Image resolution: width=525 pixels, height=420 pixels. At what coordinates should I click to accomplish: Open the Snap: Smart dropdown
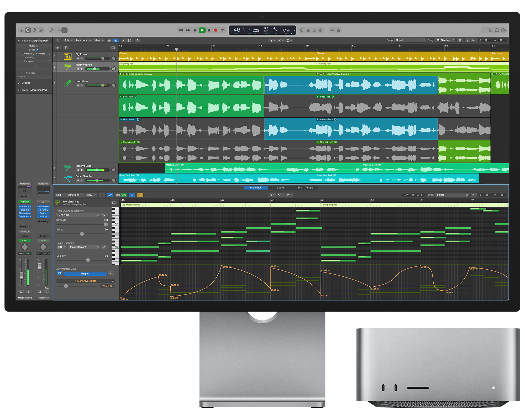coord(410,40)
